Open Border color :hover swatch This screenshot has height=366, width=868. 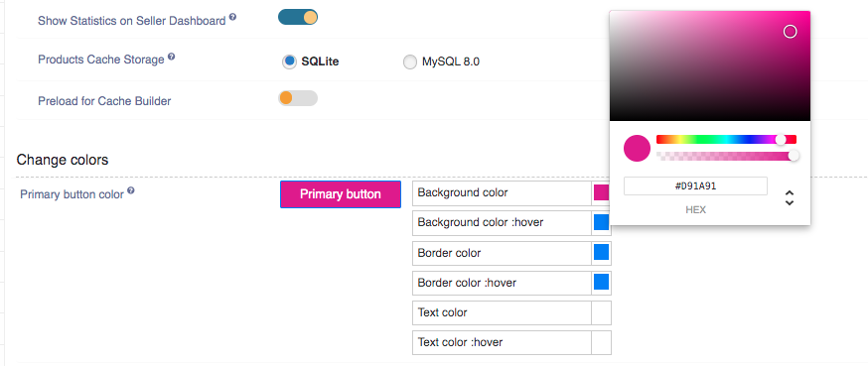pyautogui.click(x=601, y=283)
